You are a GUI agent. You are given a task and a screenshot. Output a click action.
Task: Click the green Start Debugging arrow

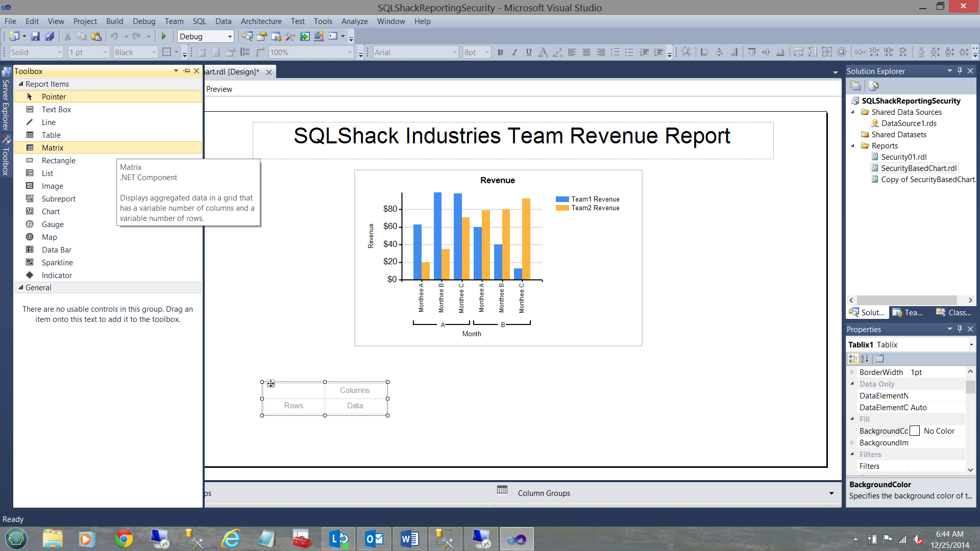(x=164, y=36)
